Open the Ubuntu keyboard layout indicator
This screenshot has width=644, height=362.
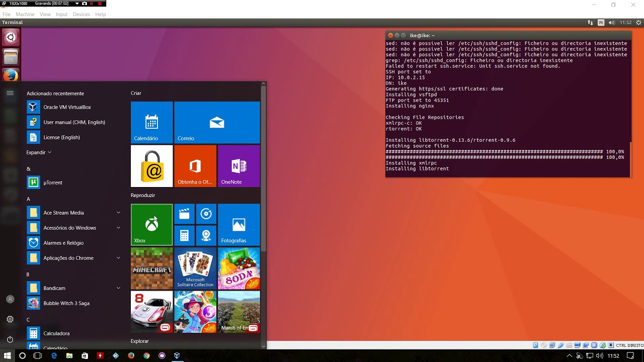click(x=601, y=23)
